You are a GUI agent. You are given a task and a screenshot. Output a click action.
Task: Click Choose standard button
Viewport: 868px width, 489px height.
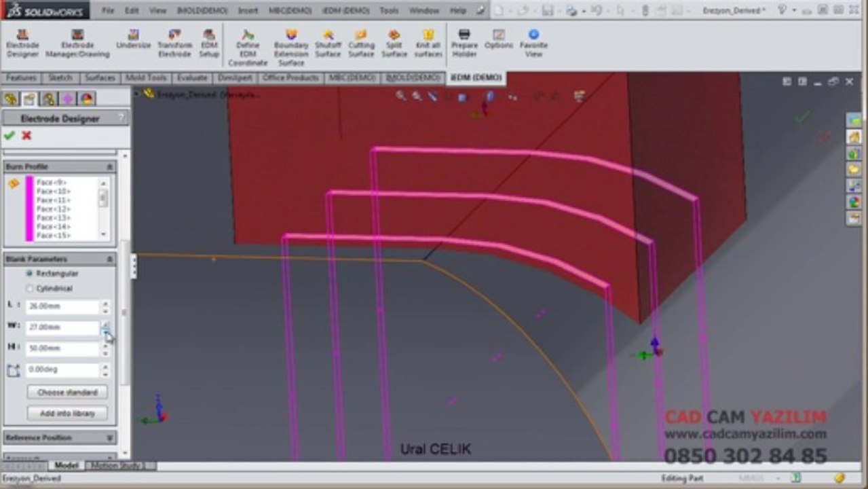click(x=67, y=393)
